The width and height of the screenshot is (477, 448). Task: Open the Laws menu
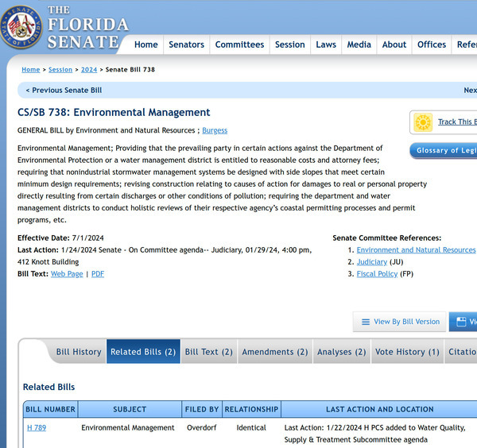pos(326,44)
